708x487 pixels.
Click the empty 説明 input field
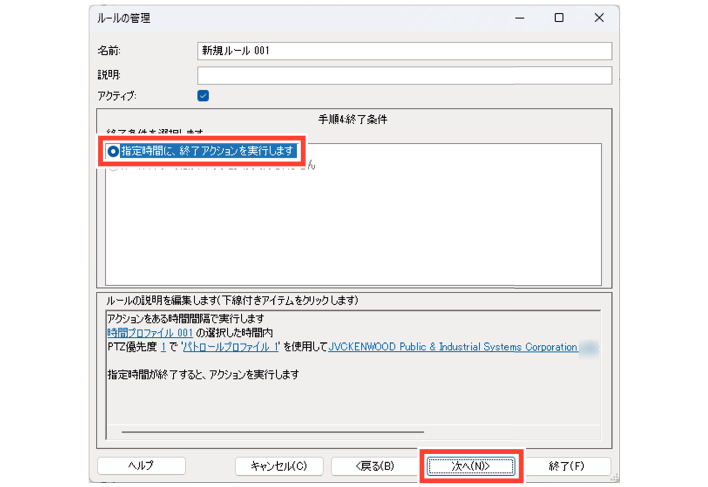pos(404,75)
